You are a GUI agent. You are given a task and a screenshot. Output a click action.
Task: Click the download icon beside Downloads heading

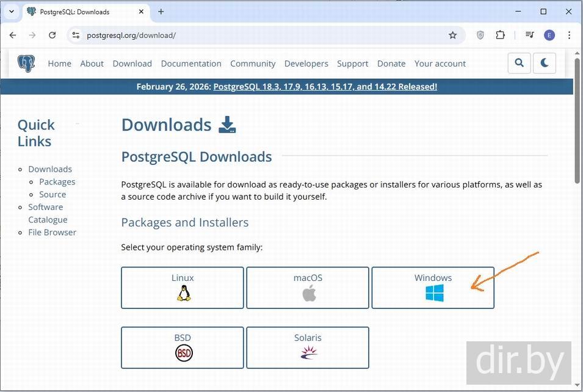coord(227,125)
